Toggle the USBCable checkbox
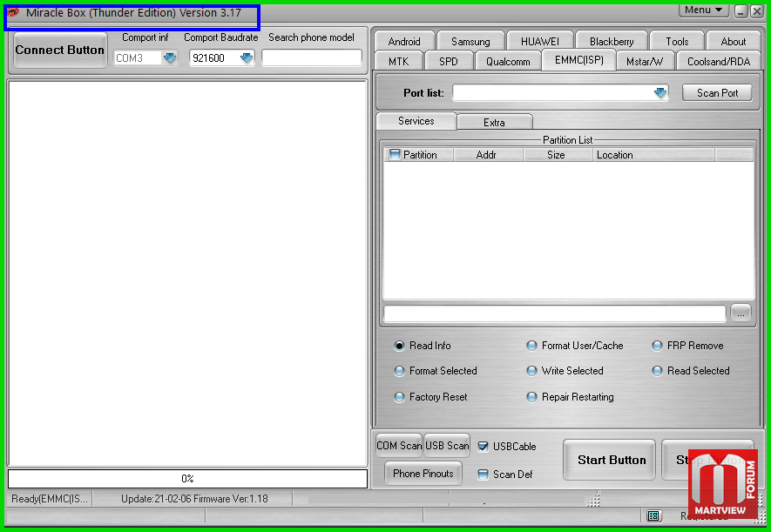 pos(483,447)
